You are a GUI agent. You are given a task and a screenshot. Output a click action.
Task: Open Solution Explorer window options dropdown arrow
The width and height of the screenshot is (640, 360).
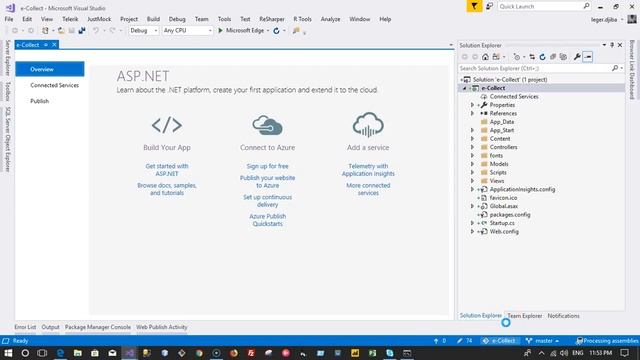[604, 45]
